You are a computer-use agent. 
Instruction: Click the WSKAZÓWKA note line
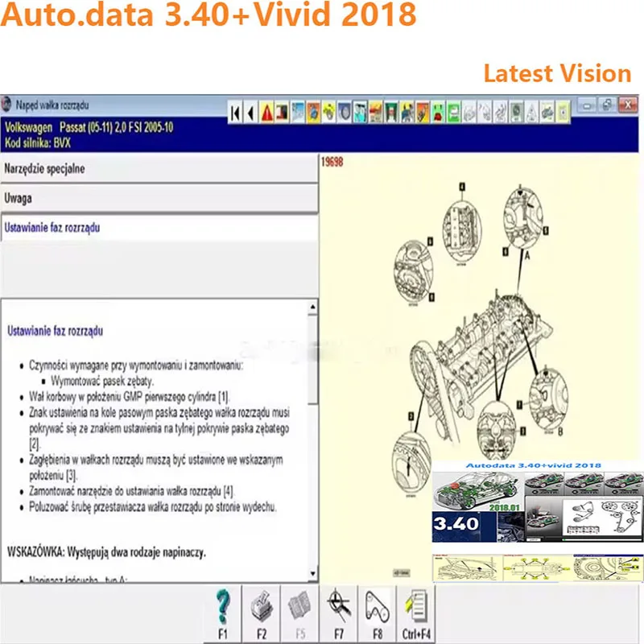(106, 552)
